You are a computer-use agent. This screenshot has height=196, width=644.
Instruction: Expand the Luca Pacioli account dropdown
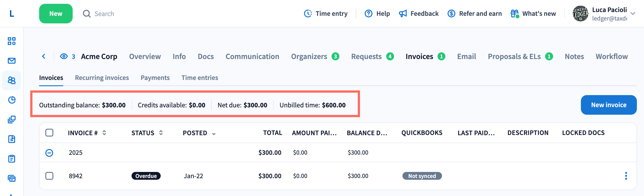tap(633, 14)
